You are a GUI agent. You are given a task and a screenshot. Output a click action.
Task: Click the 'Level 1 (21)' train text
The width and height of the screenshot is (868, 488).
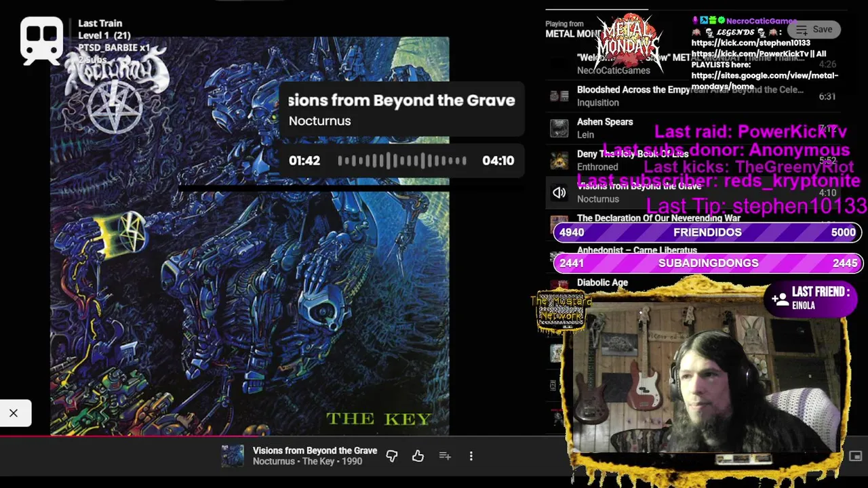tap(104, 35)
